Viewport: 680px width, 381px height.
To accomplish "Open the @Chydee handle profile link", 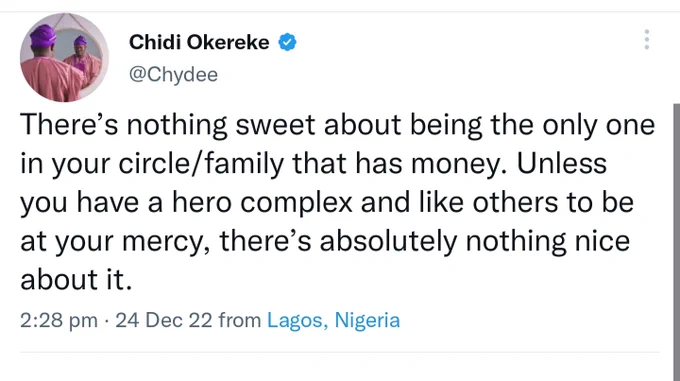I will click(173, 75).
